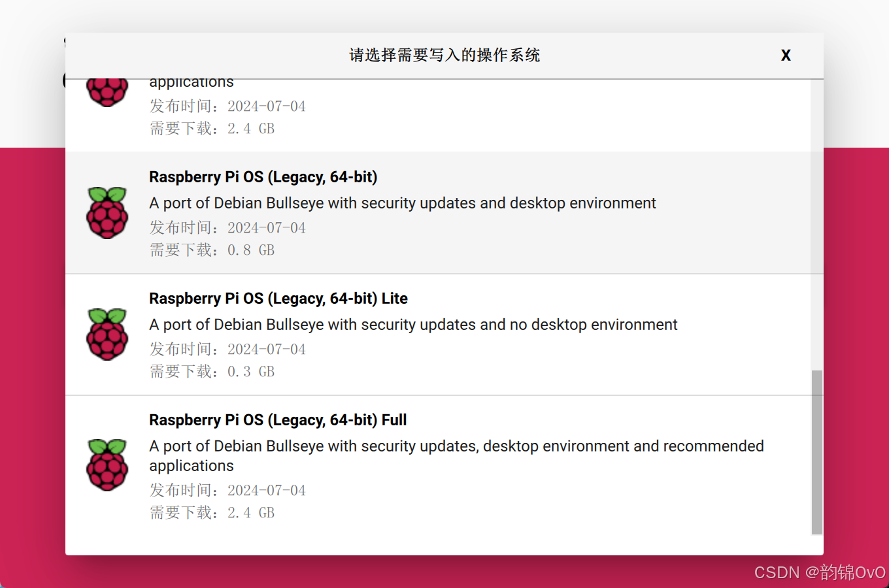Click description 'security updates and desktop environment'
Image resolution: width=889 pixels, height=588 pixels.
tap(403, 203)
